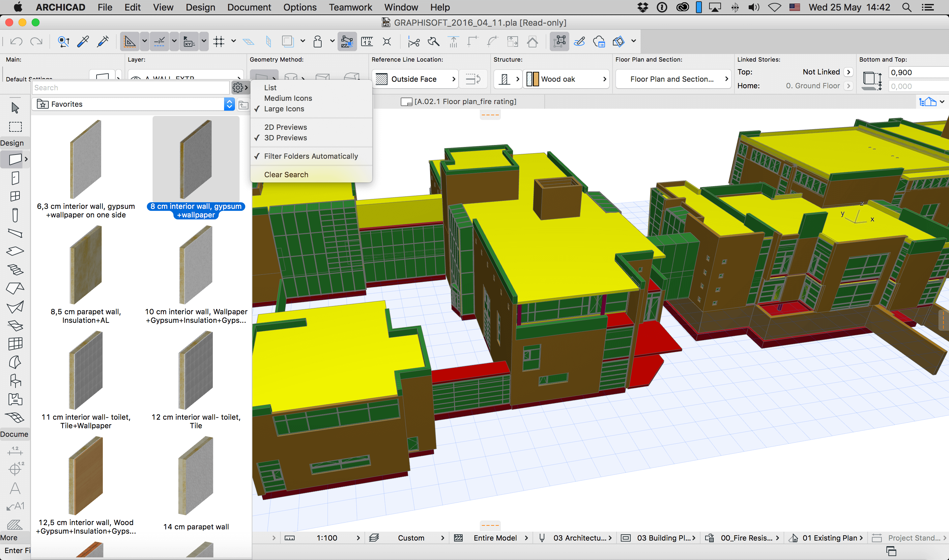Disable Filter Folders Automatically

tap(311, 156)
